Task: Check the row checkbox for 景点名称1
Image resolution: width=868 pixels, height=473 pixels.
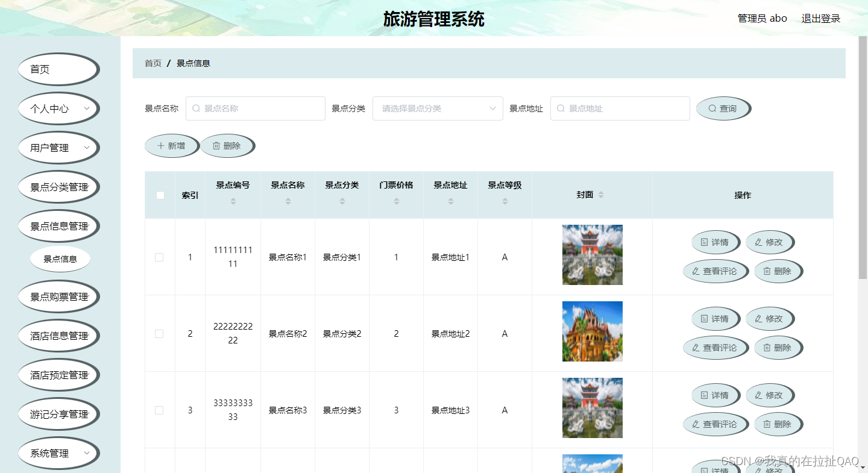Action: 160,257
